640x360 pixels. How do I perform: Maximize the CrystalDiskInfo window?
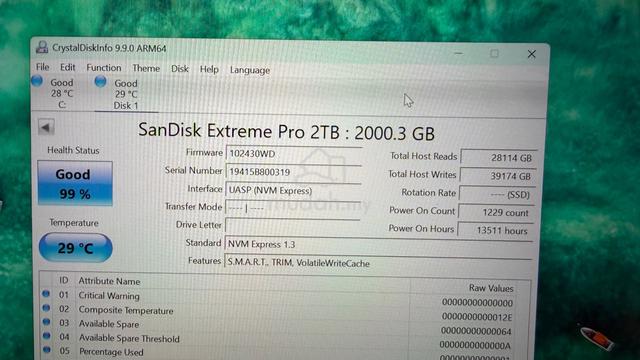click(494, 53)
